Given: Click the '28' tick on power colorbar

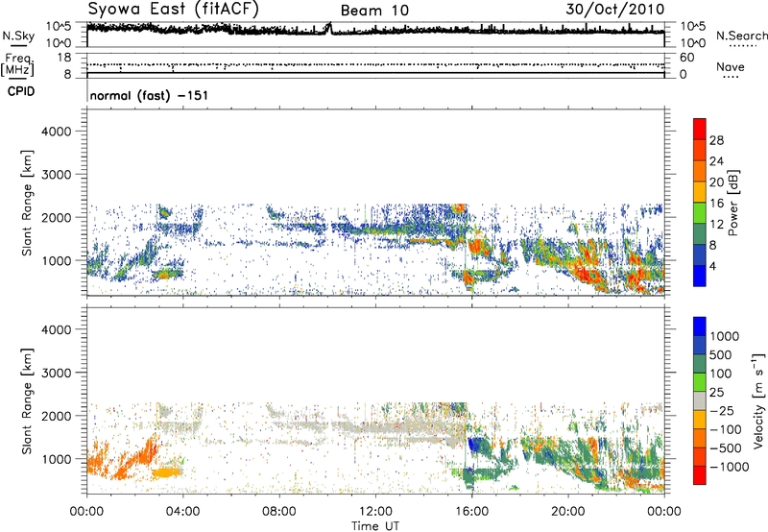Looking at the screenshot, I should click(x=716, y=140).
